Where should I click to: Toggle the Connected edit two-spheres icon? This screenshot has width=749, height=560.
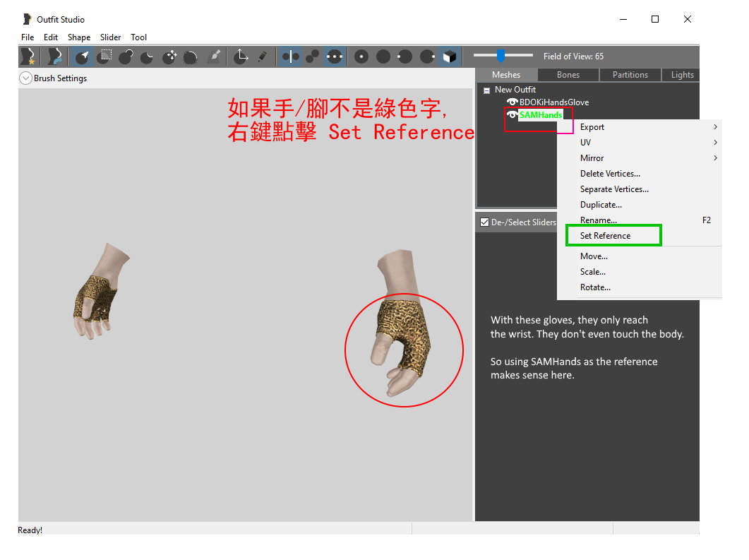tap(313, 57)
